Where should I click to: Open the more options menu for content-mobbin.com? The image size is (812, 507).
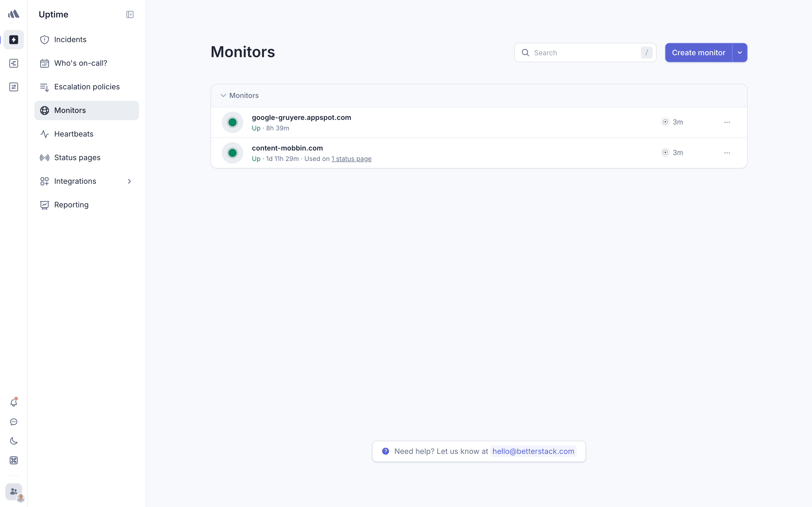727,153
